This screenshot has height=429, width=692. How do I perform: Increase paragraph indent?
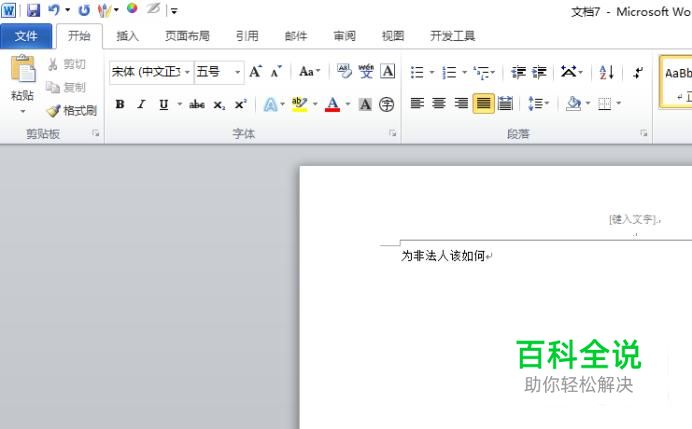(539, 72)
